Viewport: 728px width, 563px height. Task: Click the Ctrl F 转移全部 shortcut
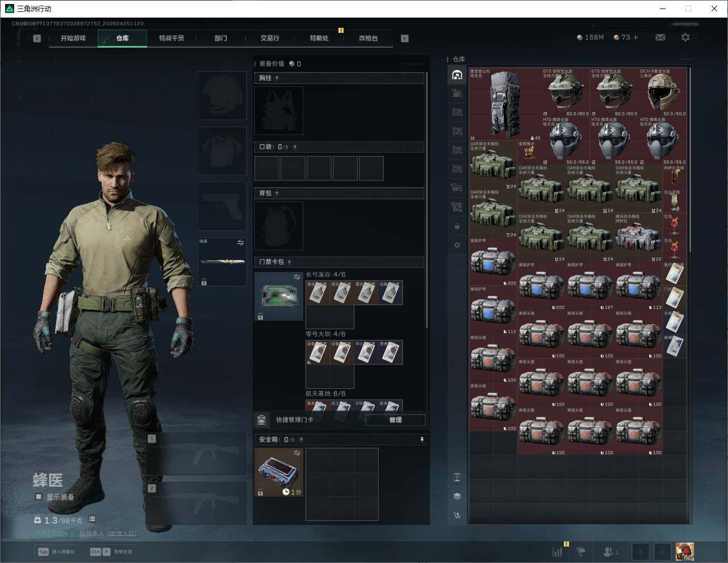tap(111, 552)
